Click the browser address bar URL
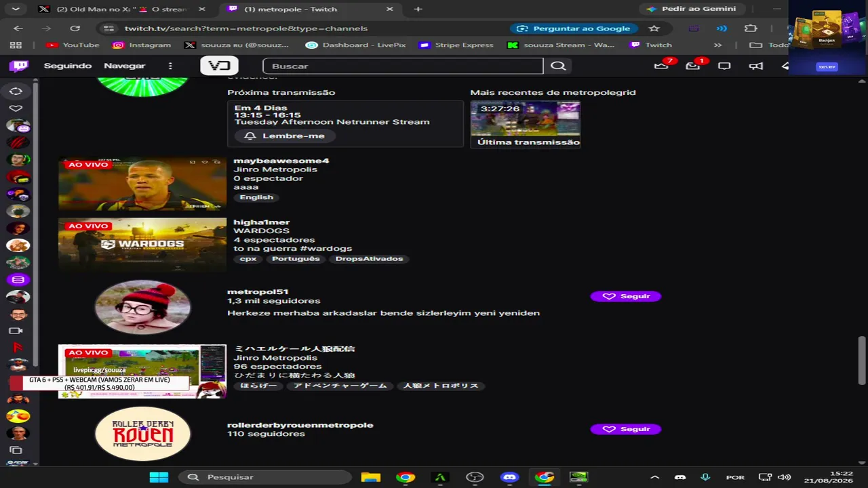Image resolution: width=868 pixels, height=488 pixels. (246, 28)
